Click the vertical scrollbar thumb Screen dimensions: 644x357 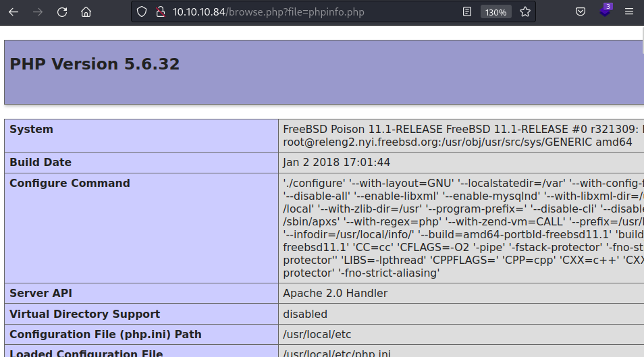click(x=643, y=39)
